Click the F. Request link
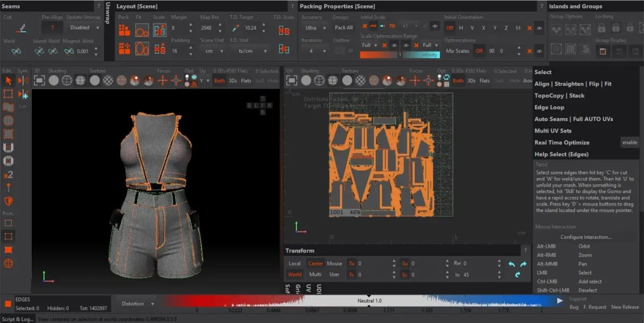644x323 pixels. [594, 307]
